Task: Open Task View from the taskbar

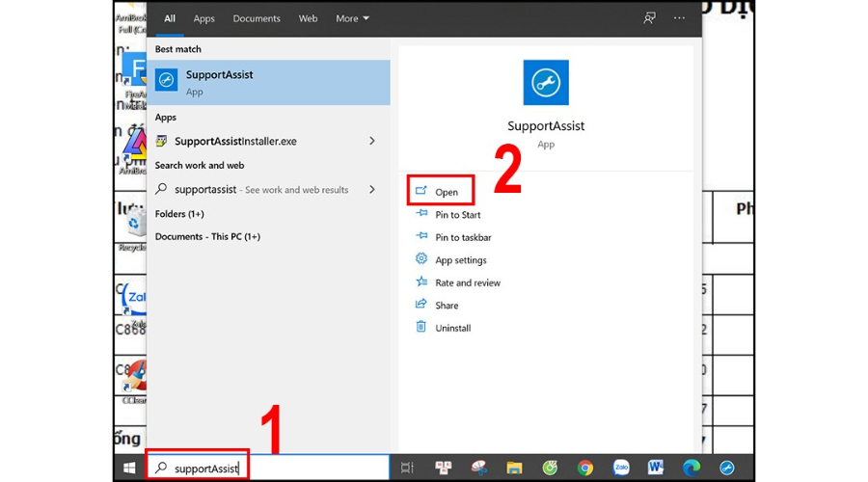Action: [x=407, y=469]
